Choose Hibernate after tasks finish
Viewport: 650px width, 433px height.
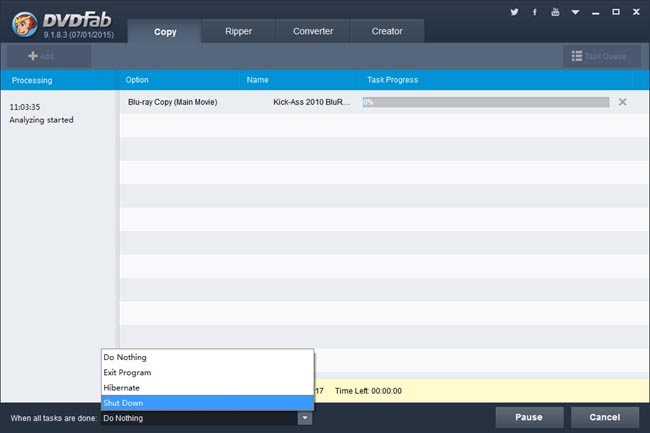(x=207, y=387)
